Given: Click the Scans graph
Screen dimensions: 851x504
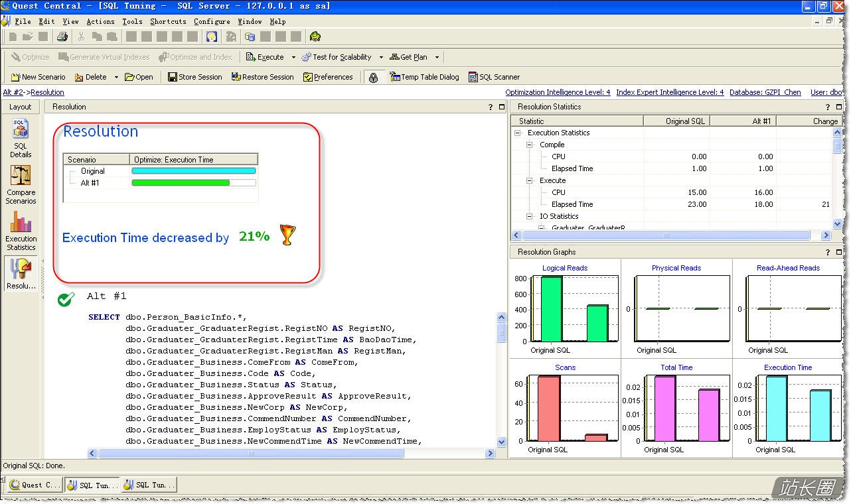Looking at the screenshot, I should pos(565,409).
